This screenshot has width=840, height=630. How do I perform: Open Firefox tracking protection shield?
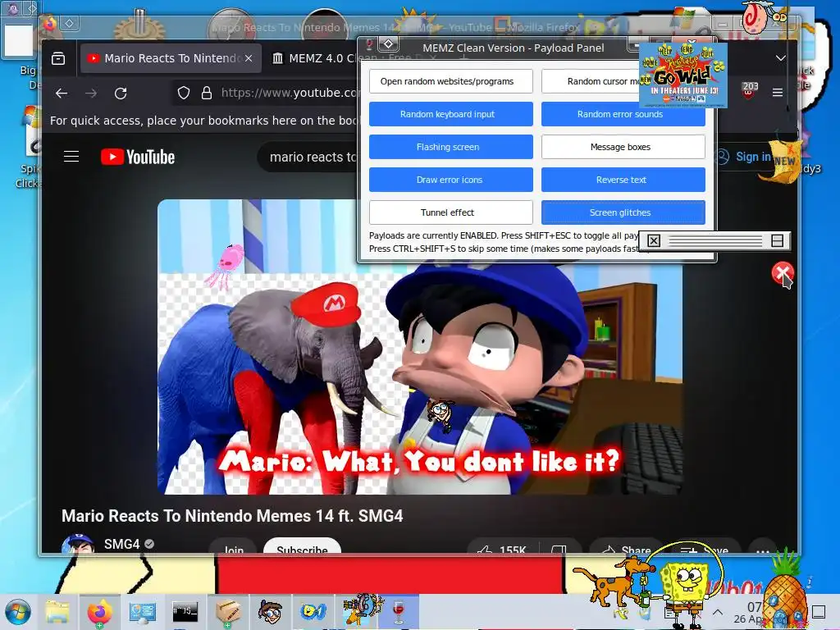click(x=184, y=94)
